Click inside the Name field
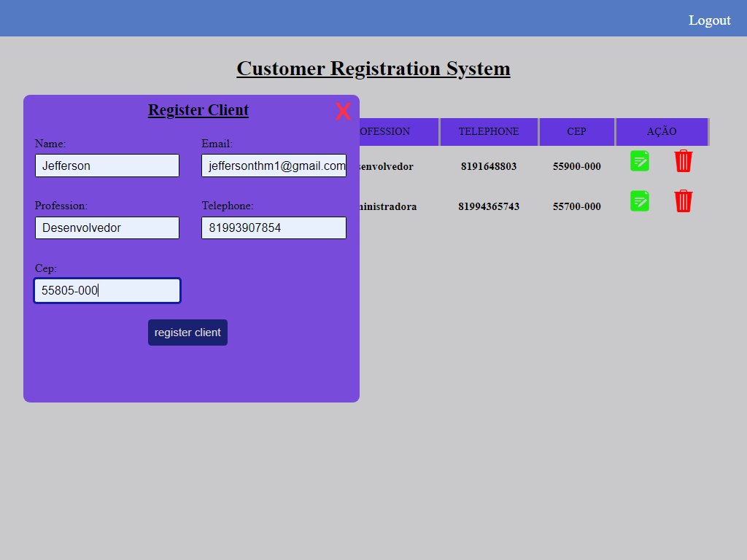747x560 pixels. pyautogui.click(x=107, y=166)
